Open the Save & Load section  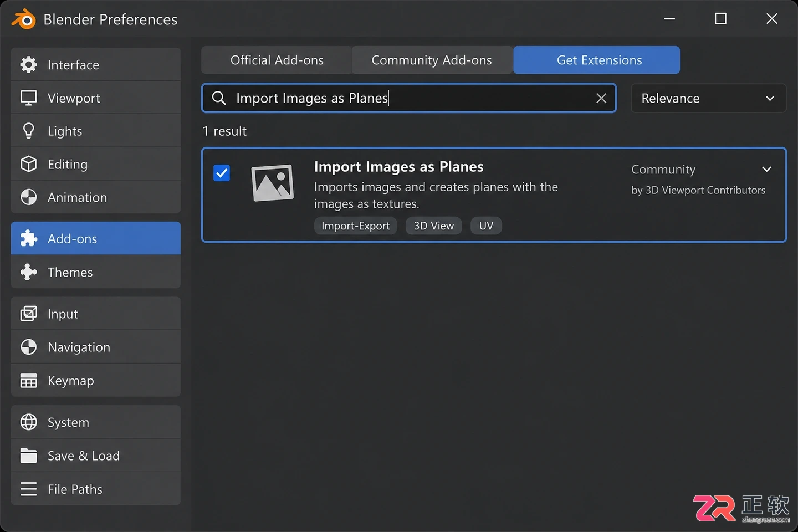(96, 456)
